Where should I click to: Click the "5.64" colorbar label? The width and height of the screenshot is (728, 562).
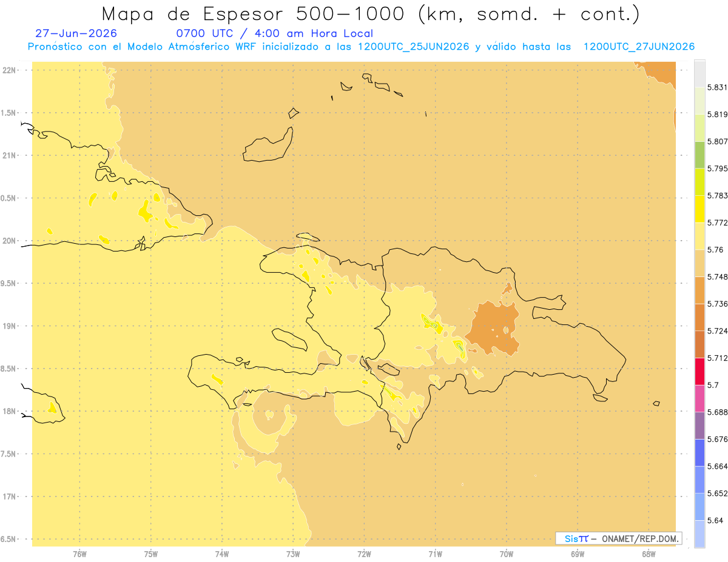click(x=715, y=520)
